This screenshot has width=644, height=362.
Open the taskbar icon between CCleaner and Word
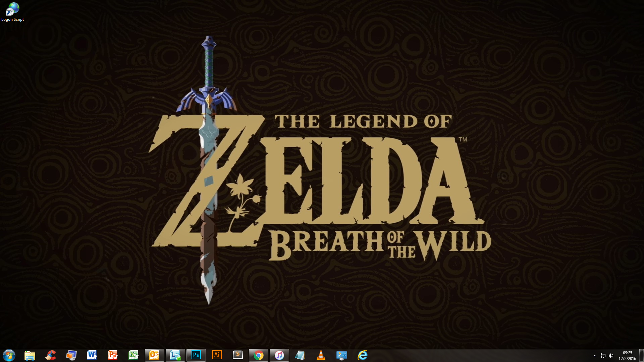tap(71, 355)
